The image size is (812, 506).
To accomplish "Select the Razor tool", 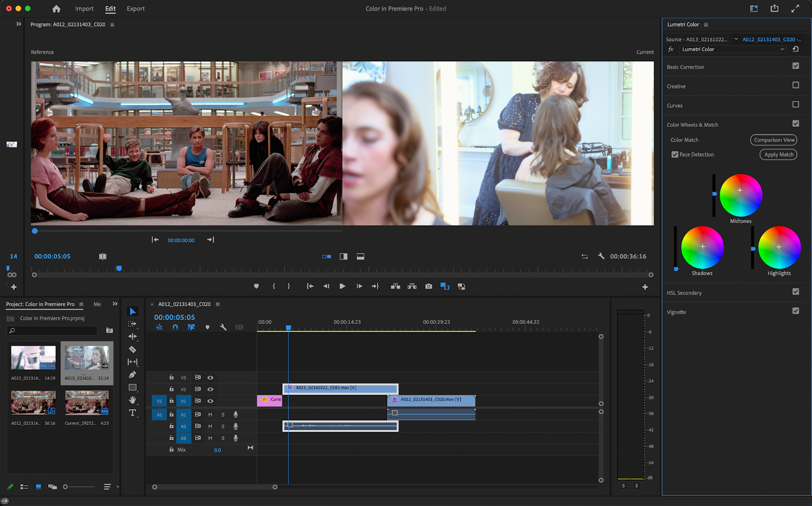I will click(132, 349).
